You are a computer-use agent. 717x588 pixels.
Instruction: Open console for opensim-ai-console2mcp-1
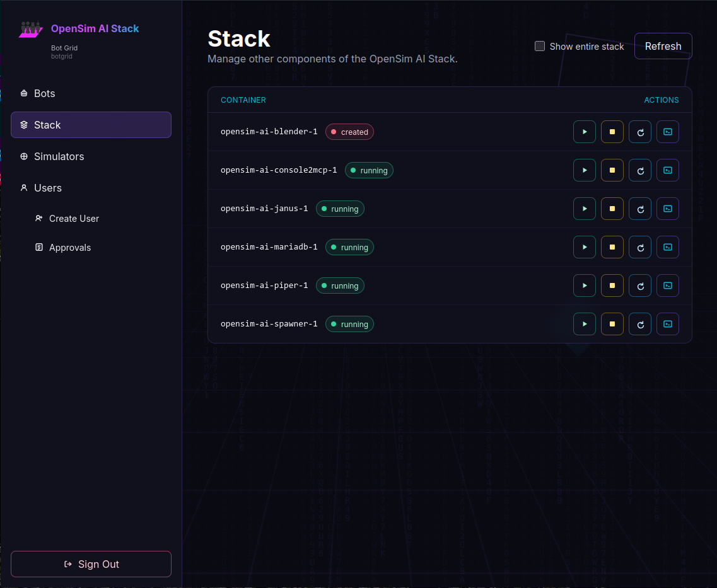668,170
